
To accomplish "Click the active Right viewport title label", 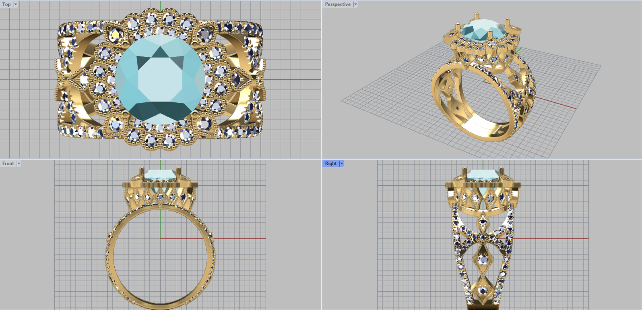I will coord(330,164).
